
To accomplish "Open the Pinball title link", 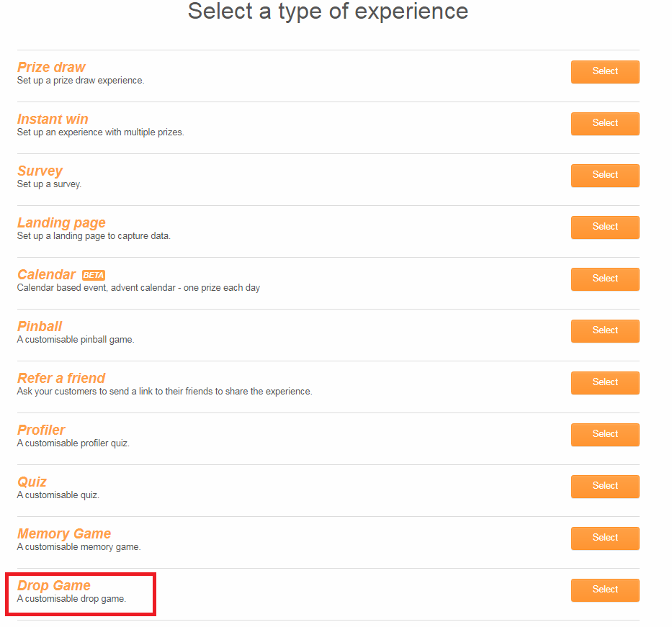I will [40, 326].
